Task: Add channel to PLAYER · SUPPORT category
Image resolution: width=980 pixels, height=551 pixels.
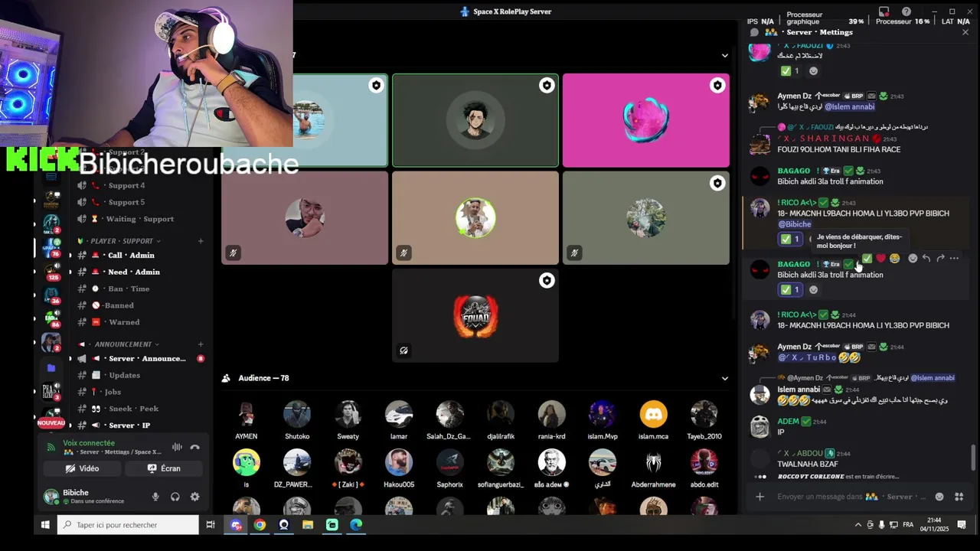Action: 201,241
